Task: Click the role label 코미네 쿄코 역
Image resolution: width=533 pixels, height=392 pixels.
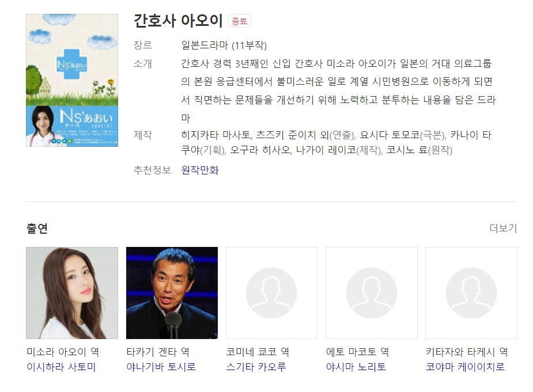Action: pos(258,352)
